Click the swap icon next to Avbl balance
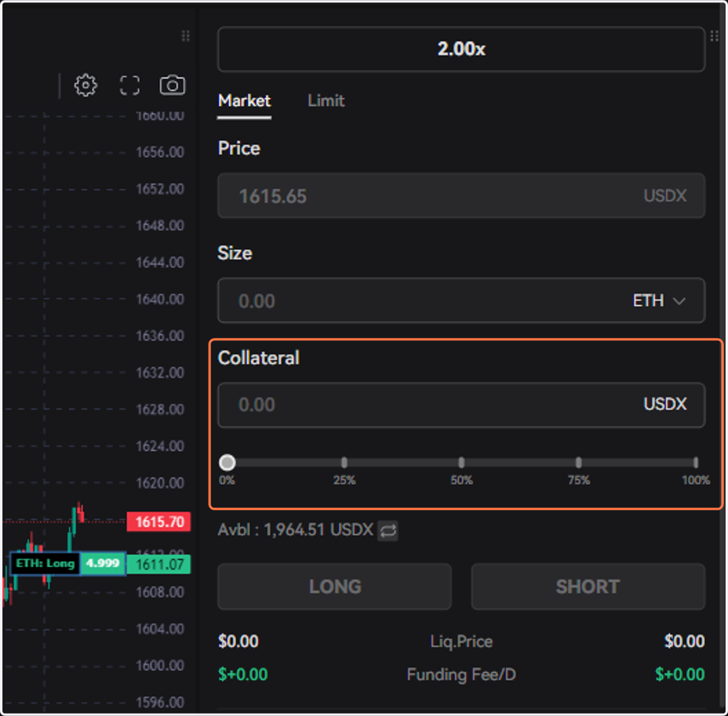 pyautogui.click(x=388, y=531)
